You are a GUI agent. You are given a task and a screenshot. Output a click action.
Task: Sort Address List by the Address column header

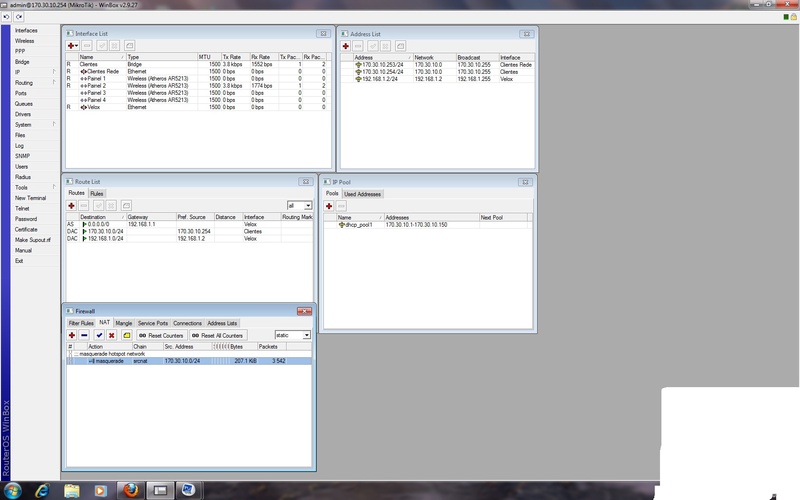point(383,58)
